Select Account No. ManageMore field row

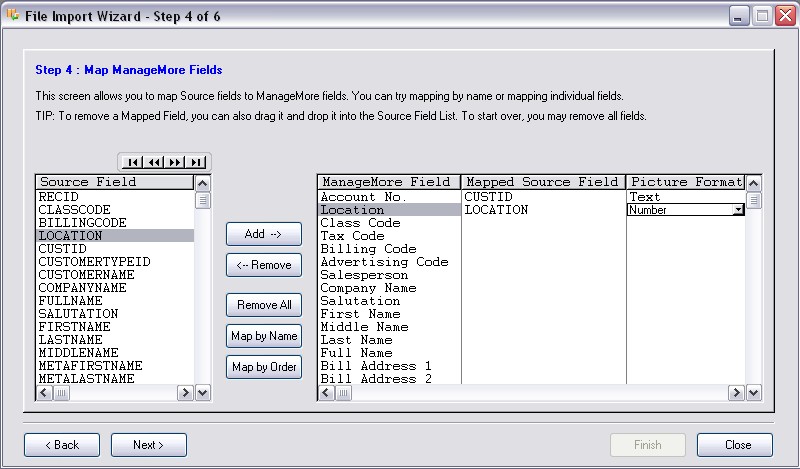[389, 197]
